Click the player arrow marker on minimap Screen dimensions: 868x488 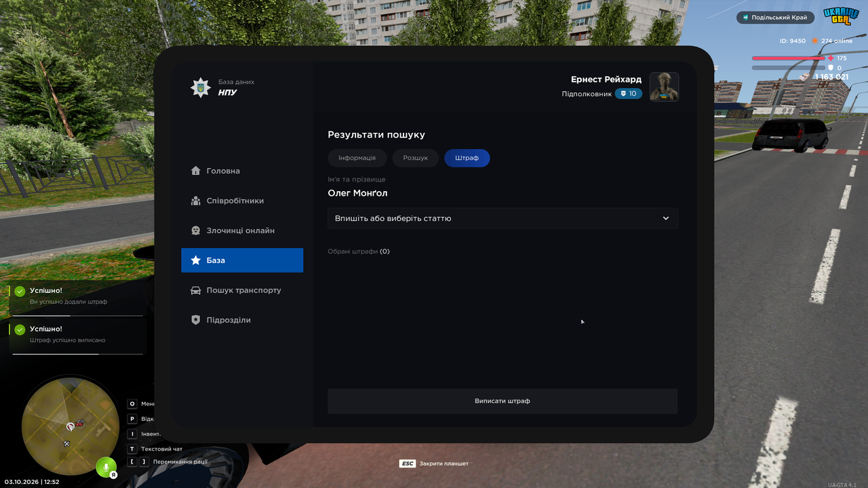(70, 426)
